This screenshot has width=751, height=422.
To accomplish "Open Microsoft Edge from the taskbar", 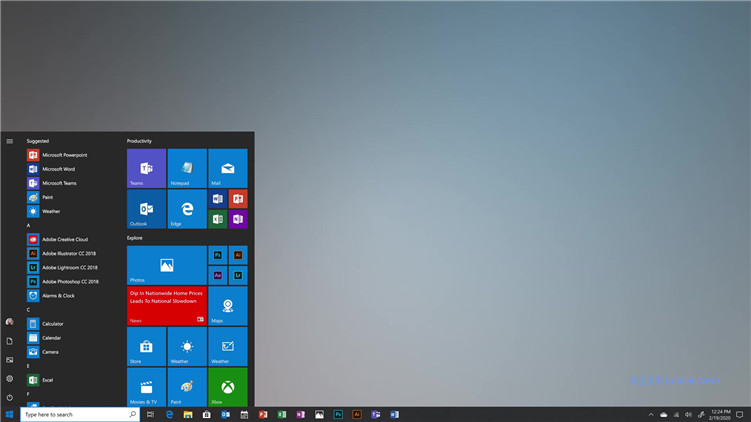I will pyautogui.click(x=169, y=414).
